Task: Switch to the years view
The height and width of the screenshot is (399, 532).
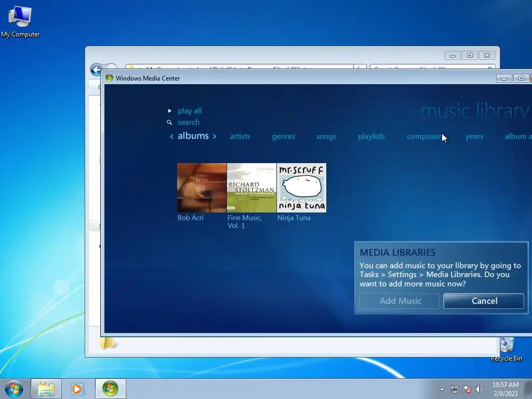Action: [474, 137]
